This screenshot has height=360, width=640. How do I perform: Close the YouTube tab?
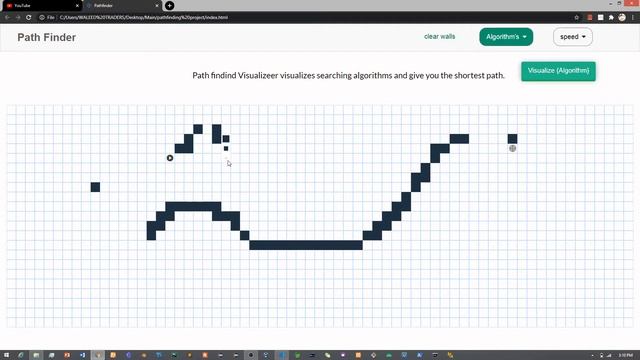[x=77, y=6]
